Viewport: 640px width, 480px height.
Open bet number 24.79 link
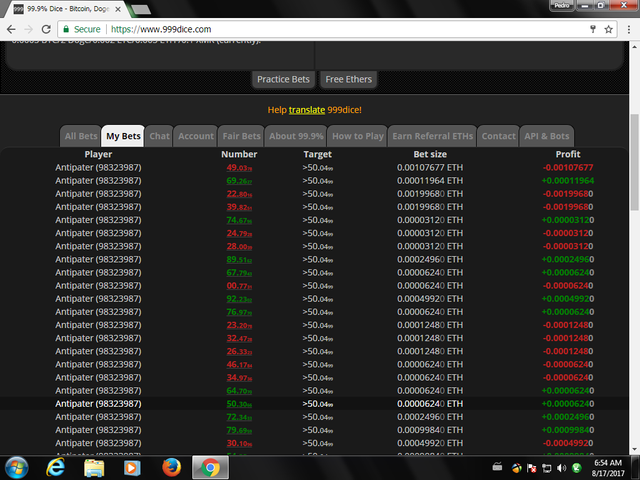(x=239, y=233)
